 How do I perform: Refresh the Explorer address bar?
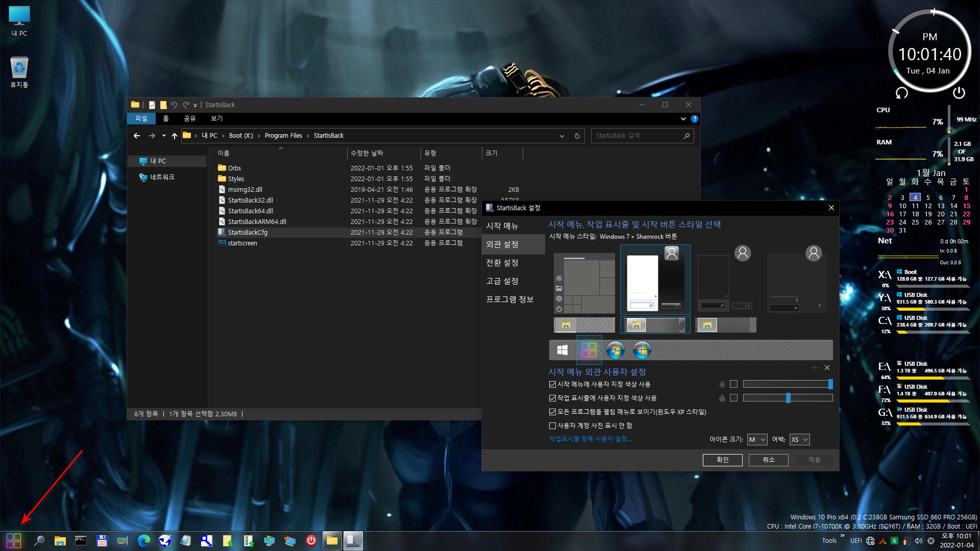[577, 136]
